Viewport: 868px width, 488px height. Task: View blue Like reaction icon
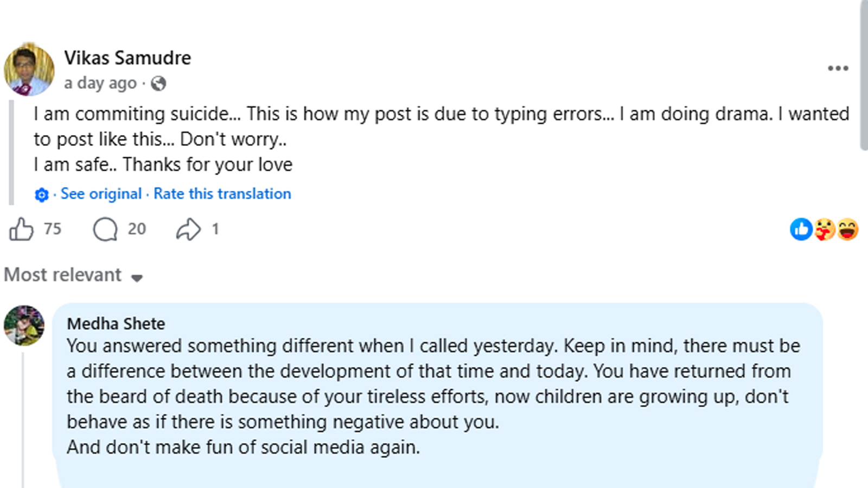coord(801,229)
